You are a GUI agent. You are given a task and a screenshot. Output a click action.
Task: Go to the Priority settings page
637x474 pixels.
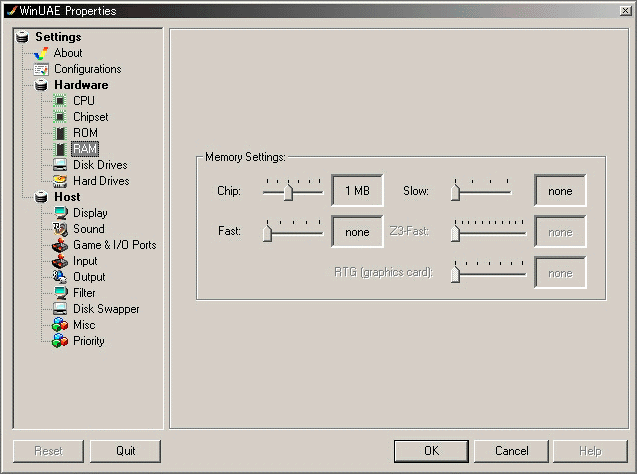tap(88, 341)
